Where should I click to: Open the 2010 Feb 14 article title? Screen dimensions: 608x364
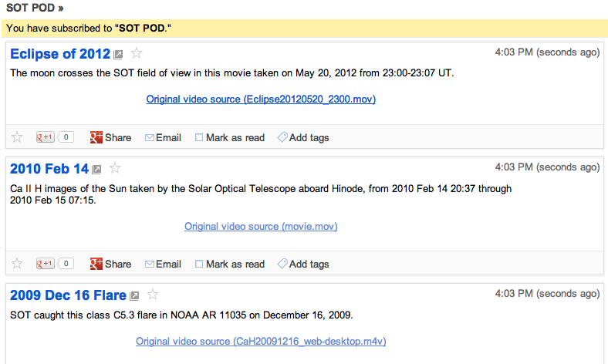coord(49,169)
